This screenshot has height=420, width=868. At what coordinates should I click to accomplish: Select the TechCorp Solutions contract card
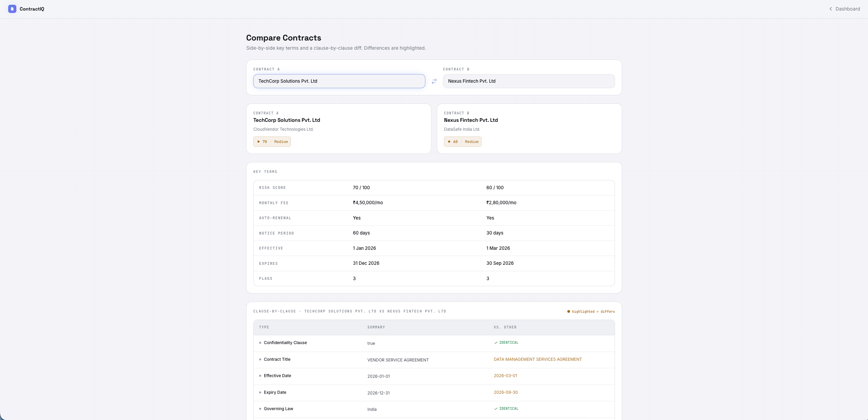coord(339,129)
